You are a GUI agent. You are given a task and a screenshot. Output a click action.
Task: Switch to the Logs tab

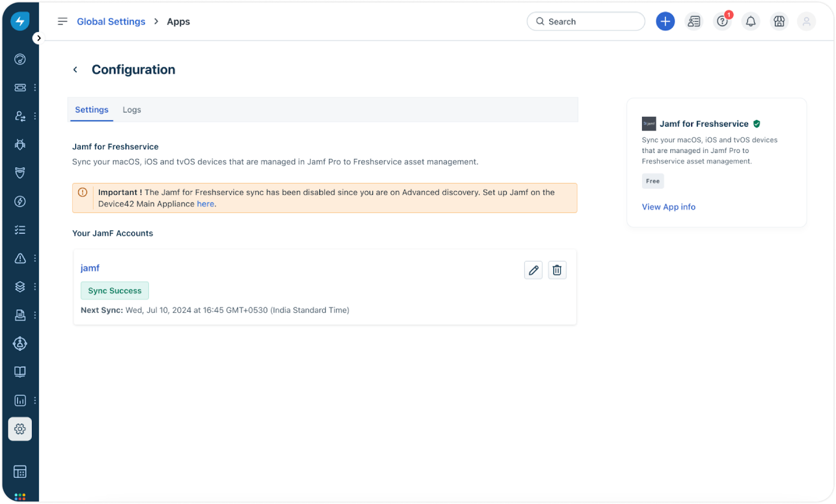pyautogui.click(x=132, y=110)
